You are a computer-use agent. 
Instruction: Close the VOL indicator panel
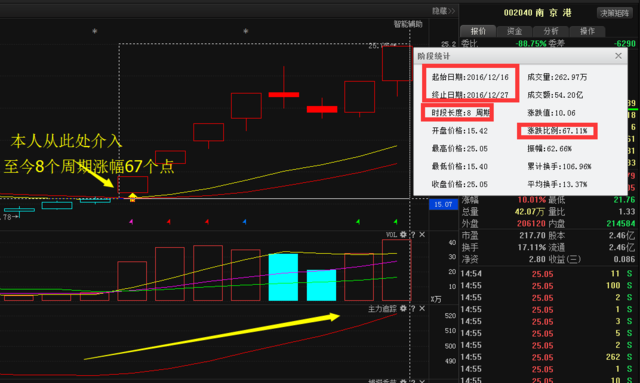(x=422, y=234)
